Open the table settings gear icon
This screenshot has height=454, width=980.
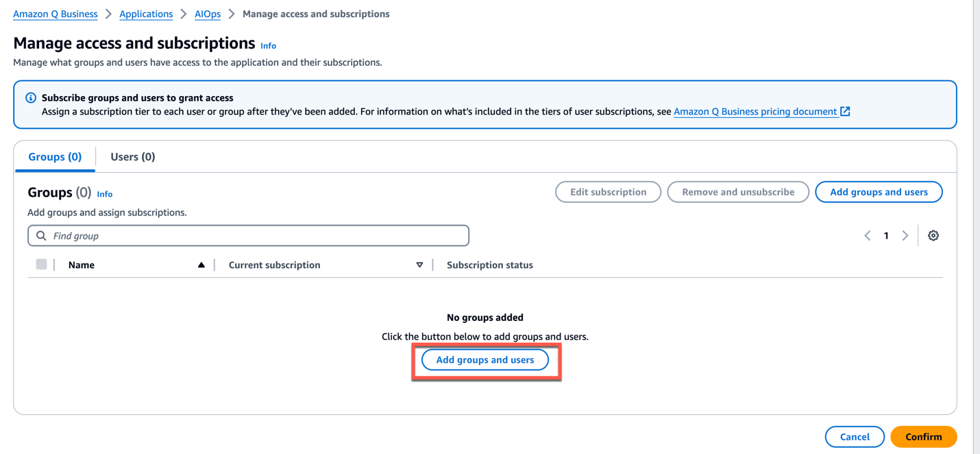933,235
